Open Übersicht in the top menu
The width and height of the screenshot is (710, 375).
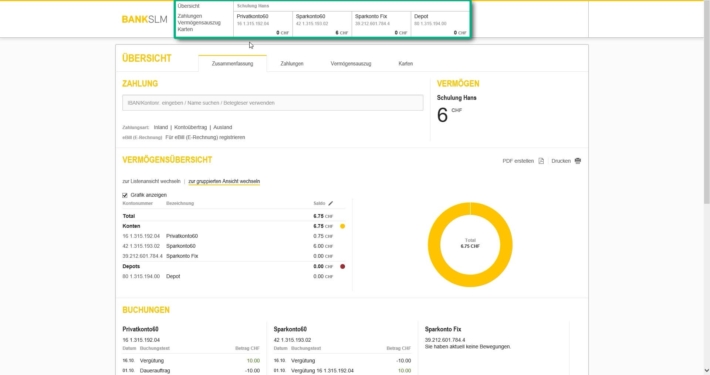(x=188, y=6)
